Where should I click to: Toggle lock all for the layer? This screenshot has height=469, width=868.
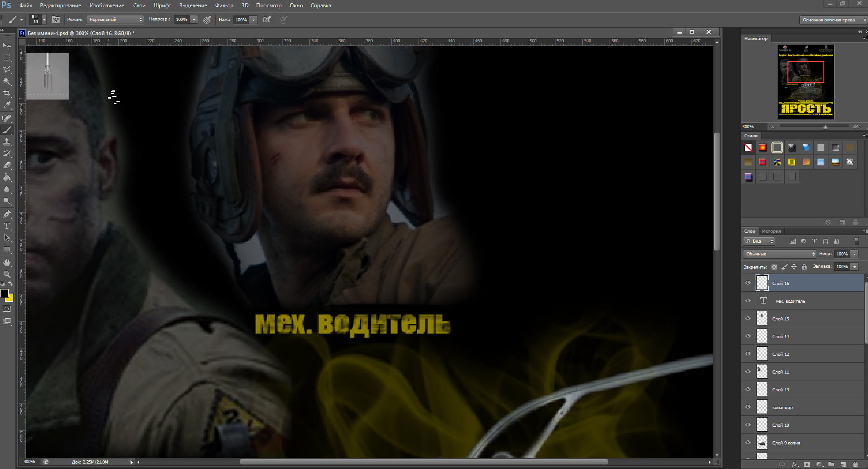(804, 267)
